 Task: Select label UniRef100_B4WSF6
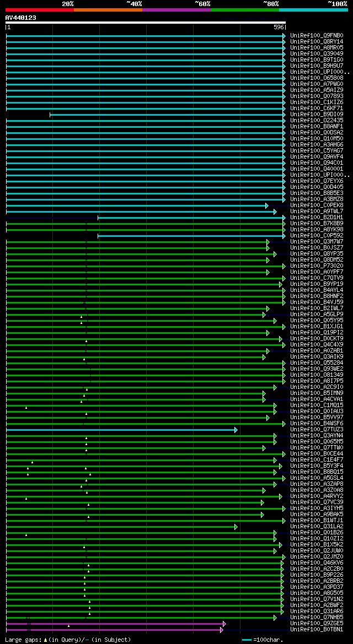tap(317, 424)
